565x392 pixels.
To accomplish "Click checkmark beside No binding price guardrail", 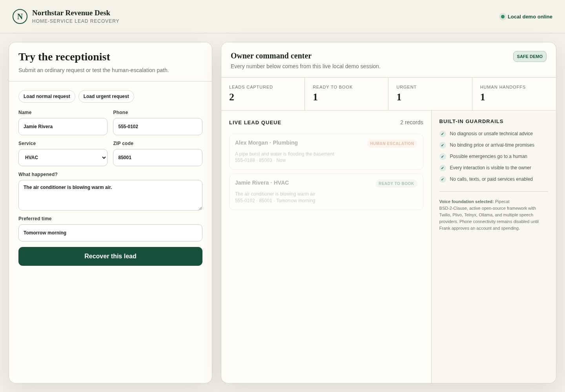I will point(443,145).
